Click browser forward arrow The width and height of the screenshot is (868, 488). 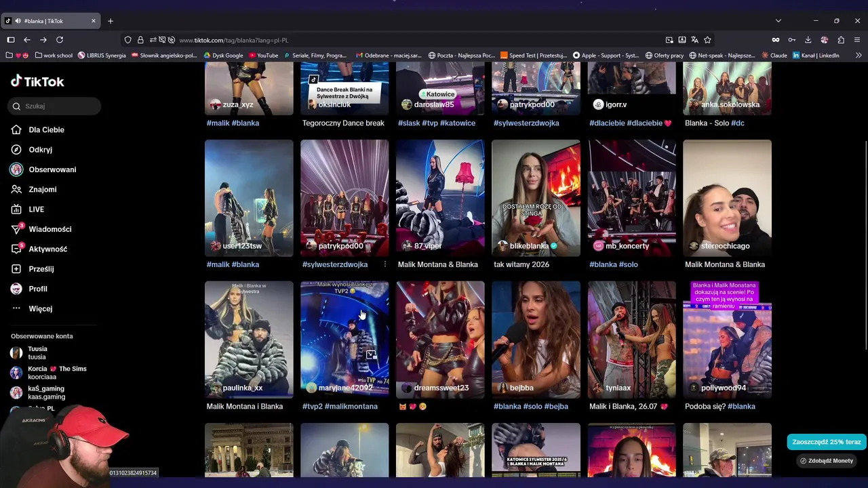[43, 40]
